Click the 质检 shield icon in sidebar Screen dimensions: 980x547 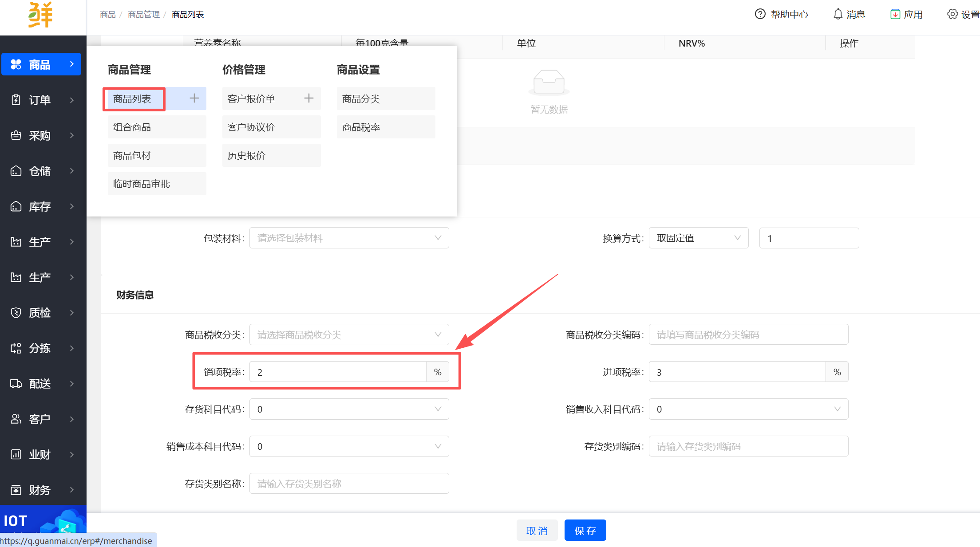coord(16,313)
